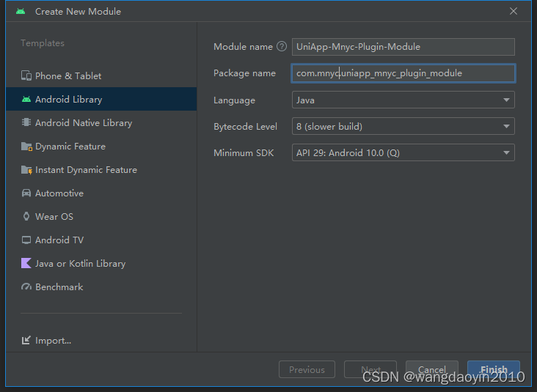The width and height of the screenshot is (537, 392).
Task: Click the Module name help question mark
Action: (282, 46)
